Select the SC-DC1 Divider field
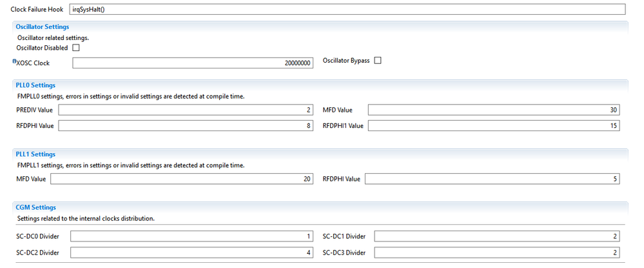The width and height of the screenshot is (644, 268). (x=497, y=236)
